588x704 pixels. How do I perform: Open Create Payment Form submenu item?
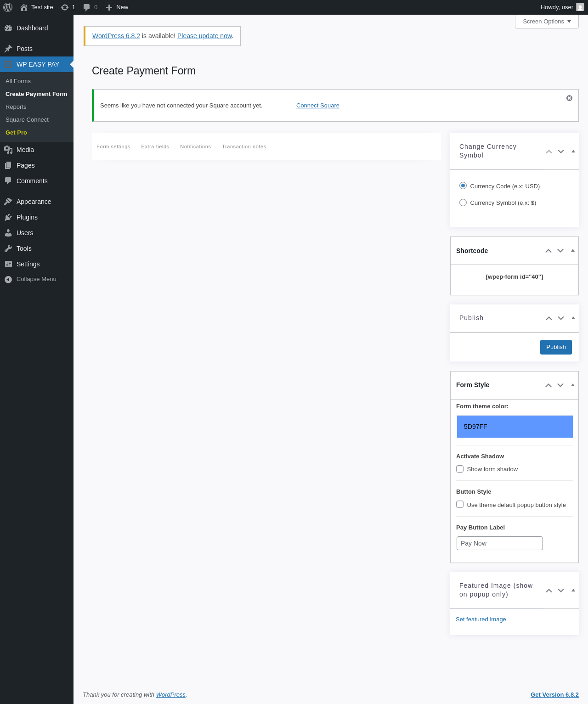click(x=37, y=94)
